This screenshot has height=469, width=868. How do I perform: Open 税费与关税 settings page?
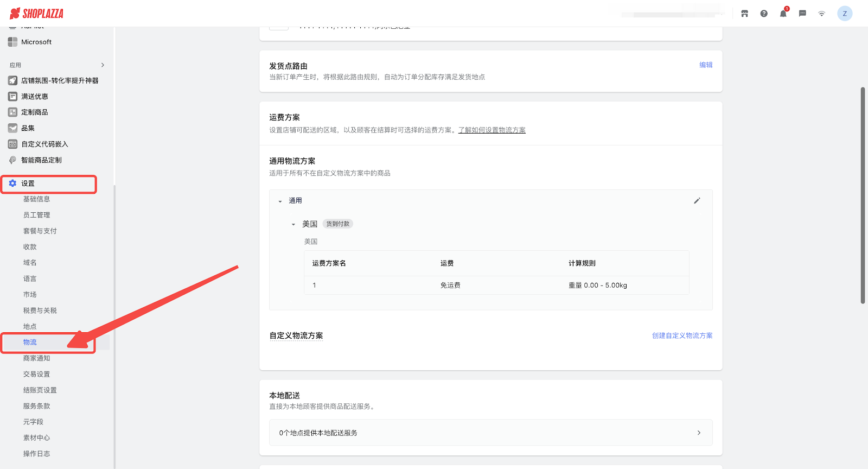coord(40,310)
